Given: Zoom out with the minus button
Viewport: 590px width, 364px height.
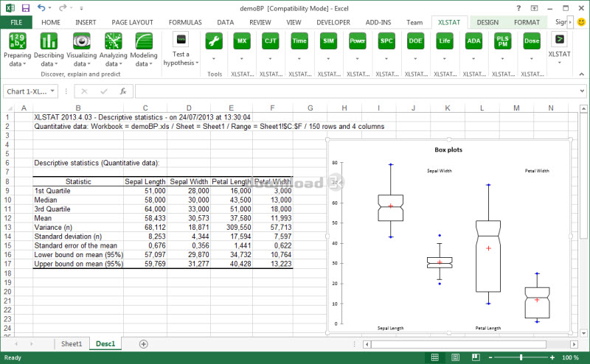Looking at the screenshot, I should (490, 357).
